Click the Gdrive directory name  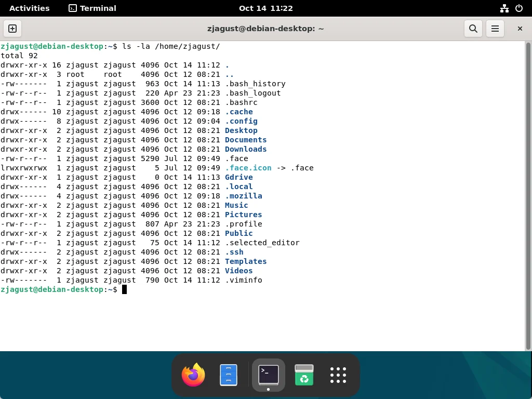[x=239, y=177]
